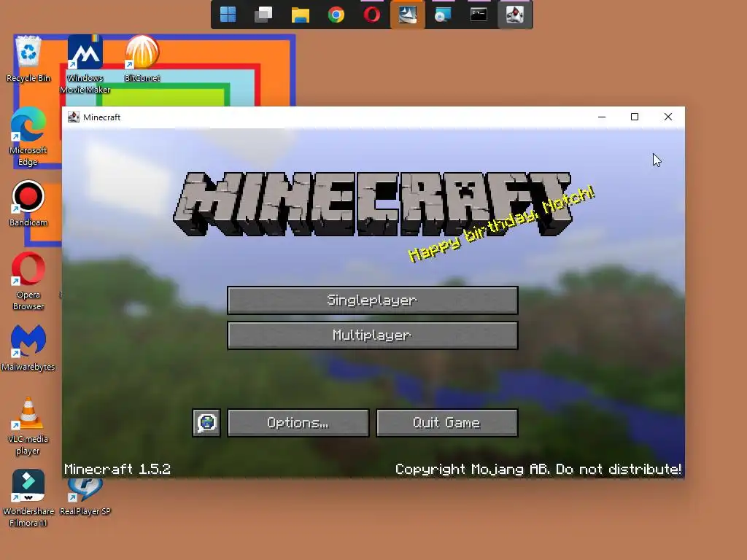Viewport: 747px width, 560px height.
Task: Minimize the Minecraft window
Action: [x=602, y=117]
